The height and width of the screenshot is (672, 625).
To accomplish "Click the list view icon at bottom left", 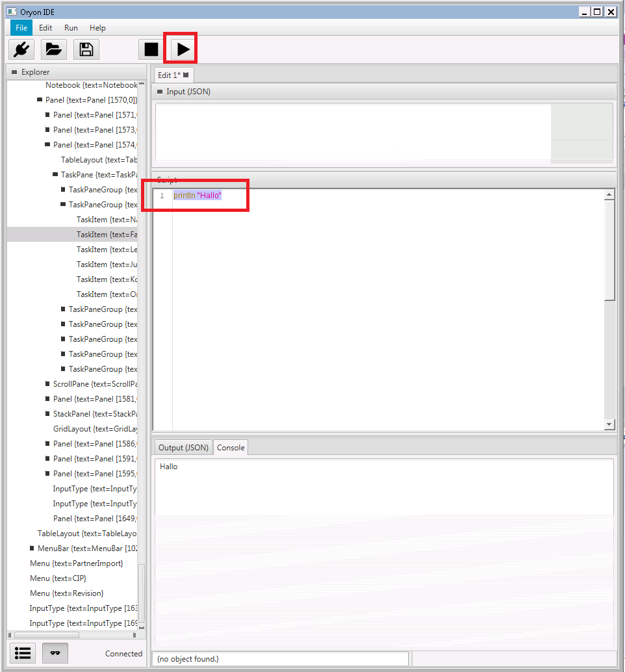I will click(23, 653).
